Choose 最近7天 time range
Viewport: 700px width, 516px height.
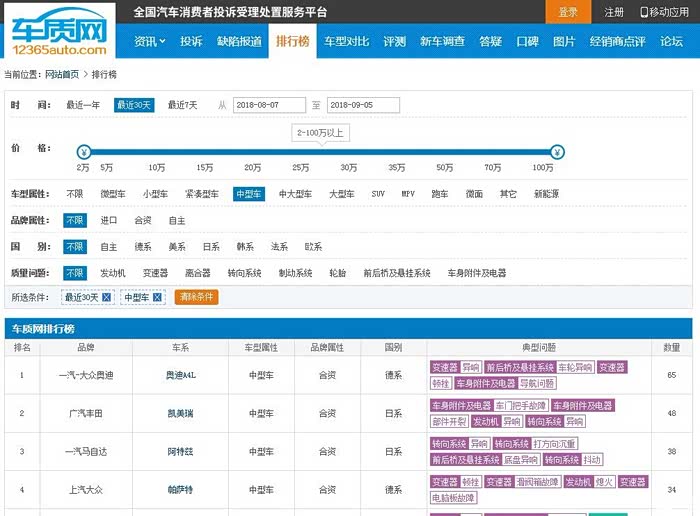[x=183, y=105]
